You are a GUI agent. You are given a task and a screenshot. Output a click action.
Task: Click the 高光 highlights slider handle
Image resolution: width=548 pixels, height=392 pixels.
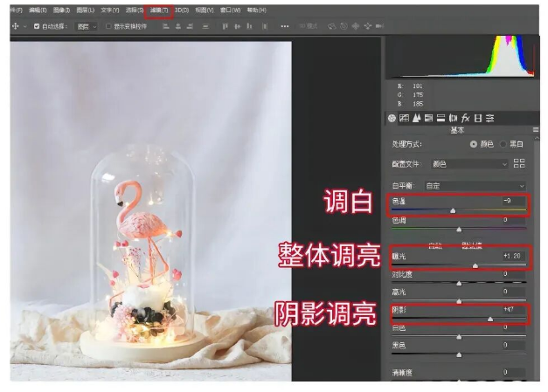pyautogui.click(x=459, y=301)
